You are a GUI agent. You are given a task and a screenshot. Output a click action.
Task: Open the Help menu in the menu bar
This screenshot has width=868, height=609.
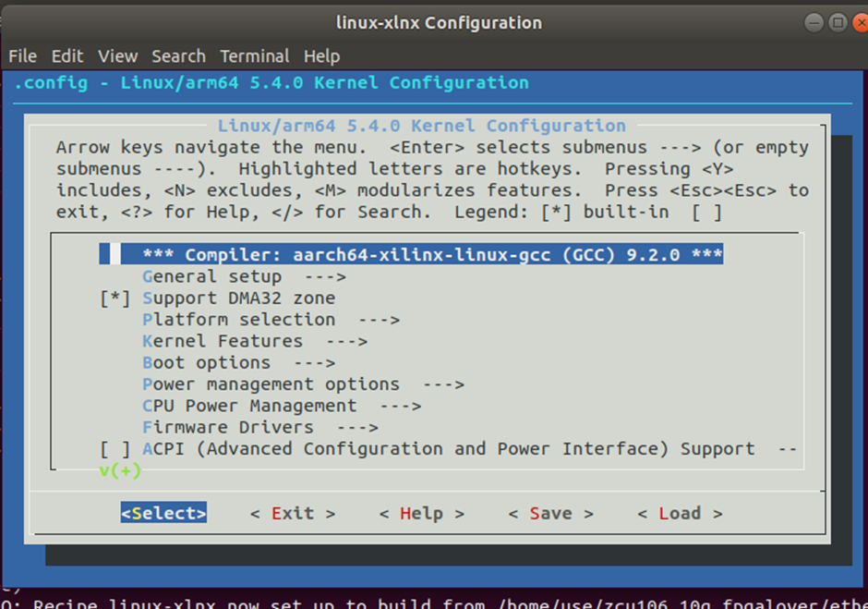tap(321, 56)
